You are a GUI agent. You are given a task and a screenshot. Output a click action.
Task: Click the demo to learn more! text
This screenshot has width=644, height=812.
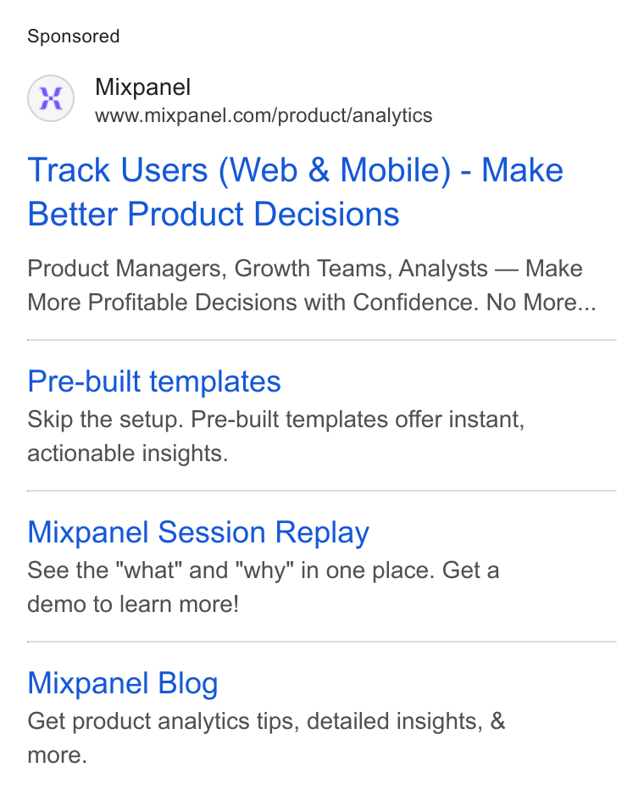click(x=133, y=604)
